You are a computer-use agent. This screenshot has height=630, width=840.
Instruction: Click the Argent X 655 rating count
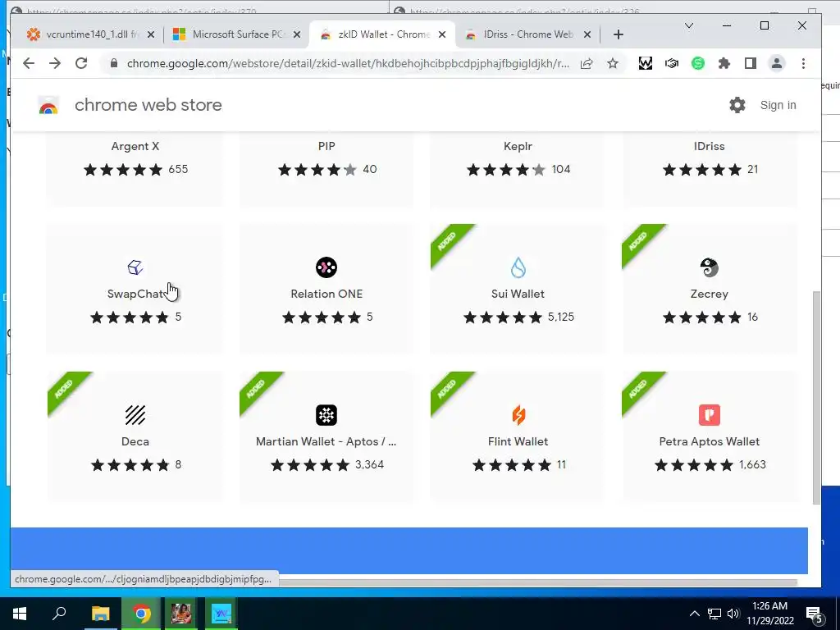tap(178, 169)
